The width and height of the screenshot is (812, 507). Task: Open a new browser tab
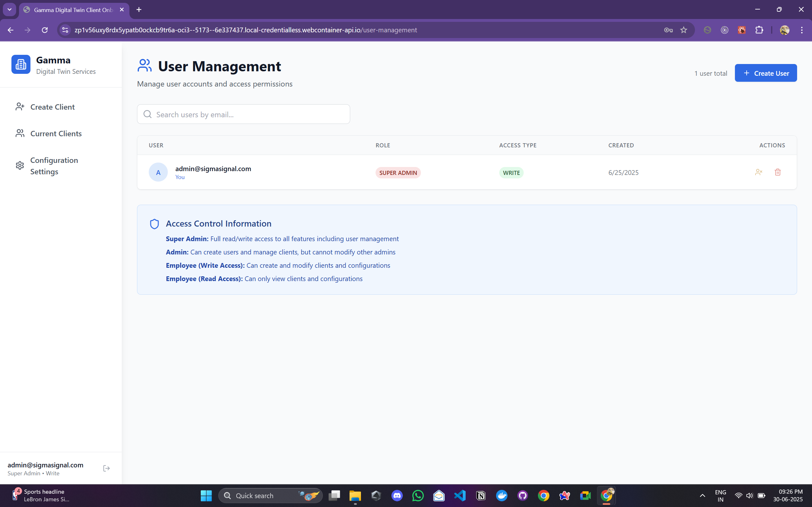(x=139, y=10)
